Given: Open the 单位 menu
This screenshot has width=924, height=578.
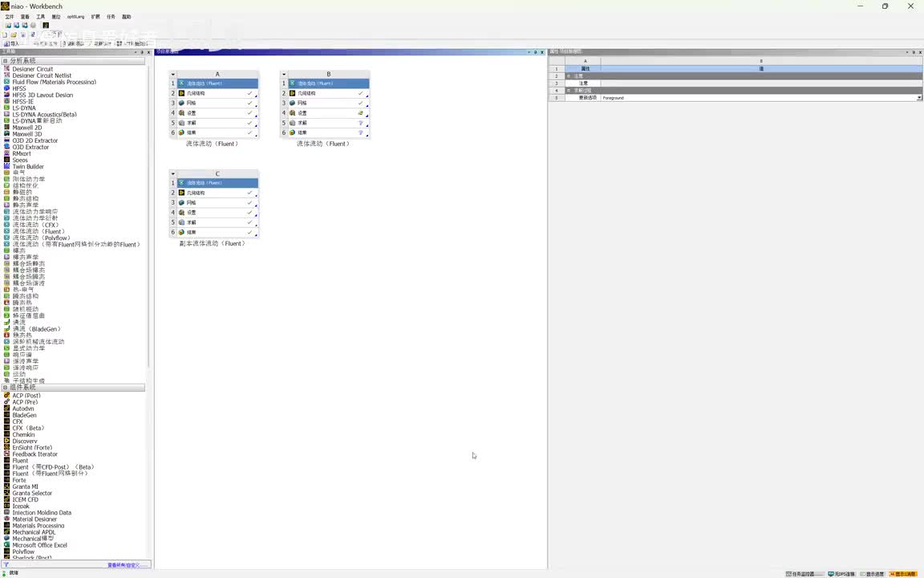Looking at the screenshot, I should pos(56,17).
